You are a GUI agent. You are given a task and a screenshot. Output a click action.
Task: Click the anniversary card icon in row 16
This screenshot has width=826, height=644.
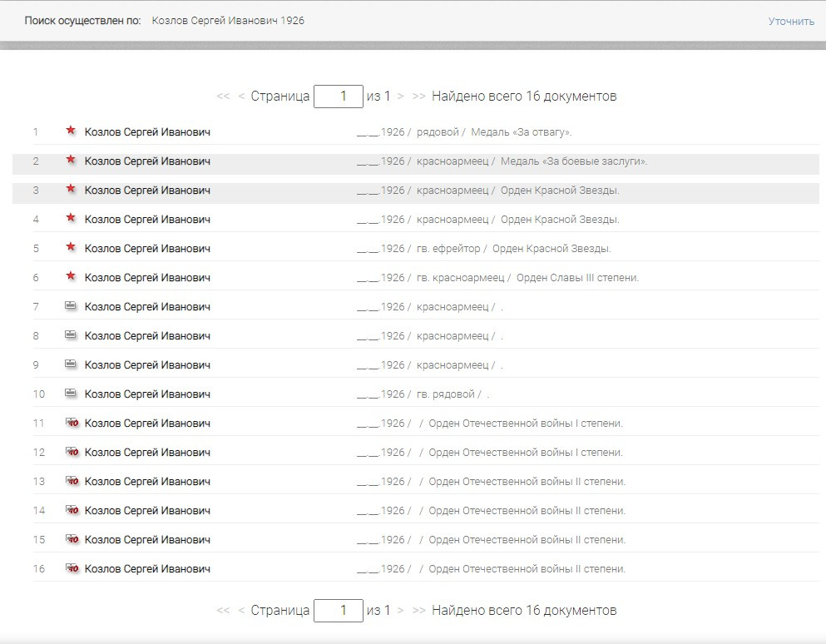click(x=72, y=568)
